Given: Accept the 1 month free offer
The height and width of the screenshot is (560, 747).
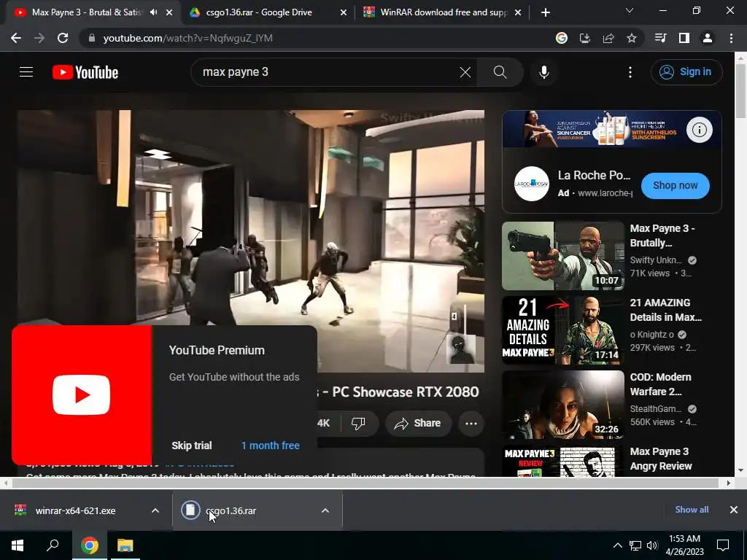Looking at the screenshot, I should click(270, 446).
